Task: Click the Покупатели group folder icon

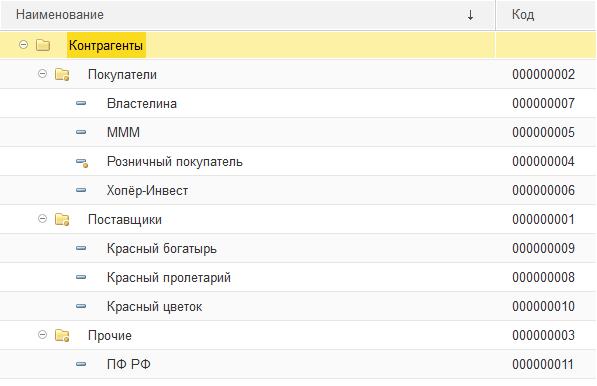Action: point(62,74)
